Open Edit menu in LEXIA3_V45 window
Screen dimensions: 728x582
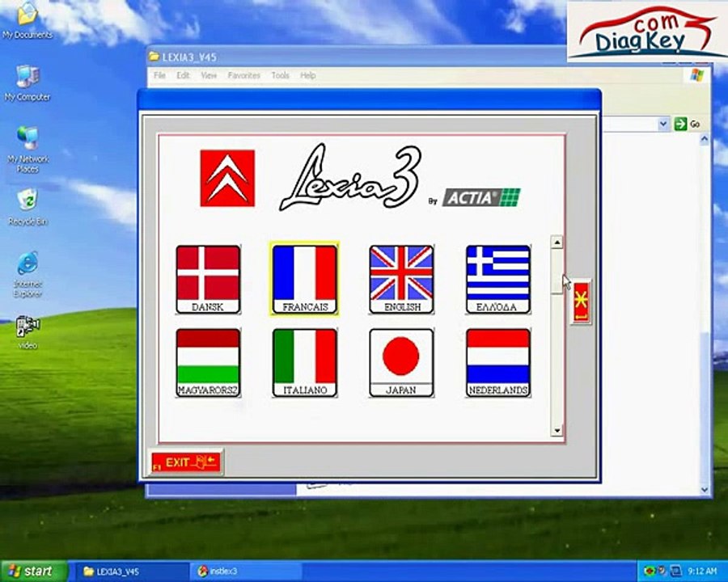(x=183, y=75)
